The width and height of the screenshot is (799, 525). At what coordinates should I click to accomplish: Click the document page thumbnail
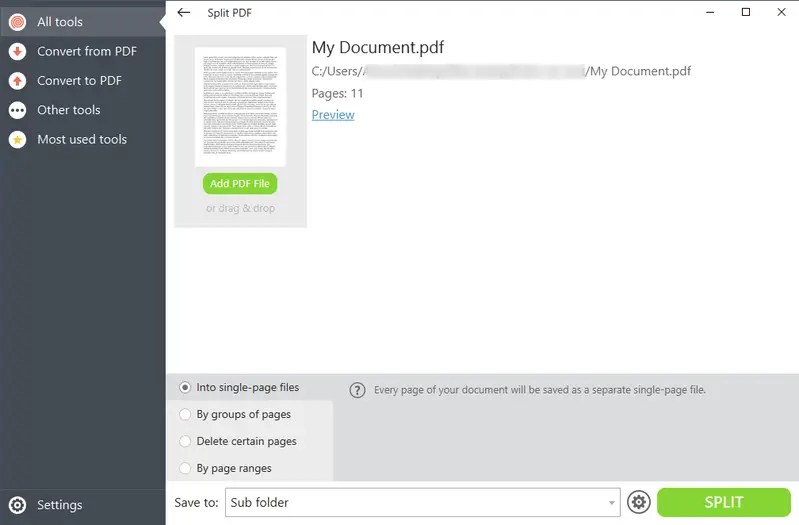click(240, 107)
